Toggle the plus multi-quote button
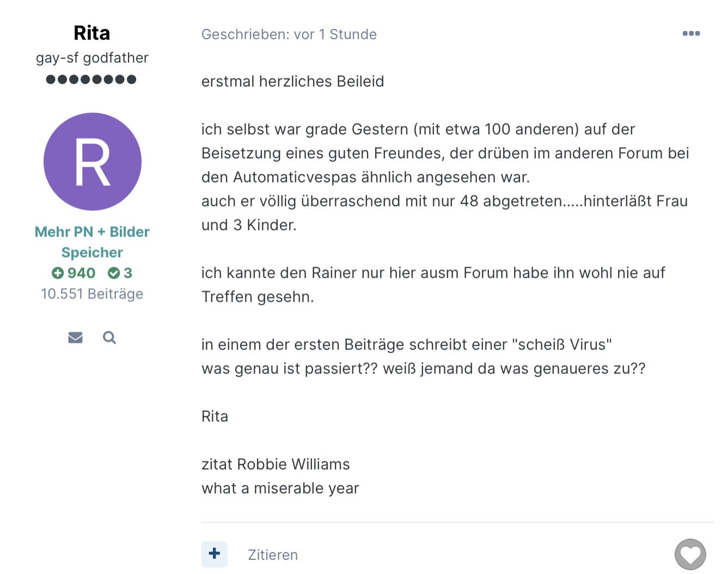This screenshot has width=728, height=574. coord(215,554)
